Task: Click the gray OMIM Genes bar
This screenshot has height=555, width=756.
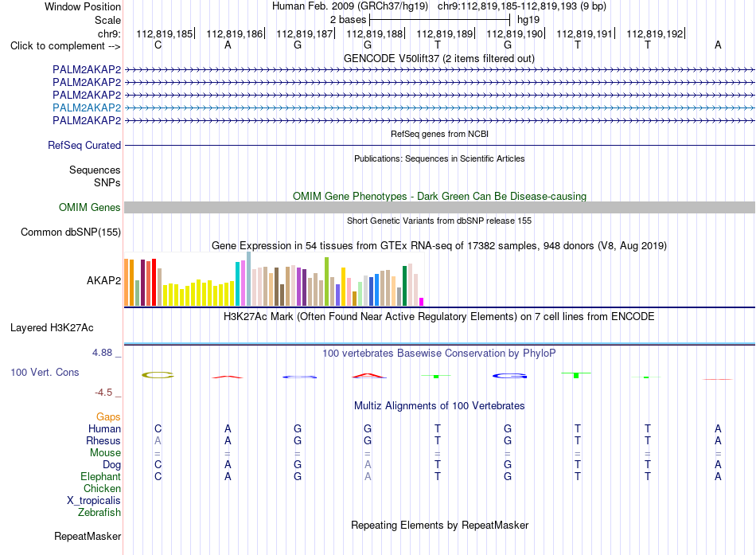Action: (x=439, y=208)
